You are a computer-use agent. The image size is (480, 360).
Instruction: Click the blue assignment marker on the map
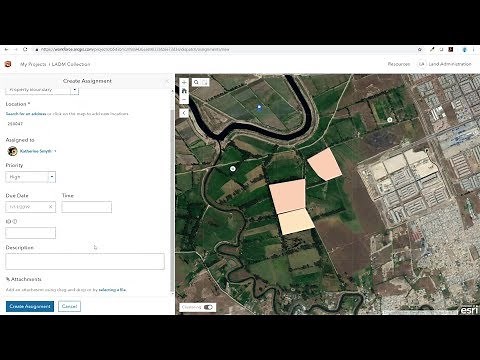pos(259,107)
